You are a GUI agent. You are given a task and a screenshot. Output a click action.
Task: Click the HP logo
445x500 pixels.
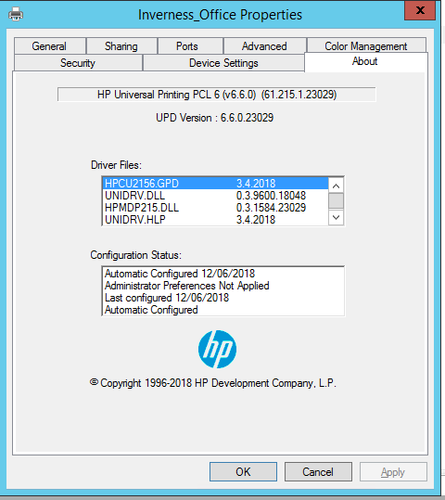tap(217, 349)
